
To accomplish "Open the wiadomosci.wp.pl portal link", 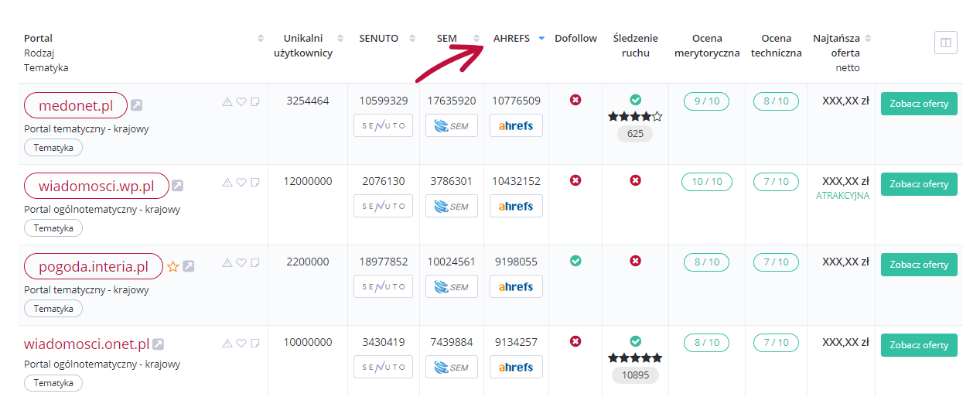I will point(97,186).
